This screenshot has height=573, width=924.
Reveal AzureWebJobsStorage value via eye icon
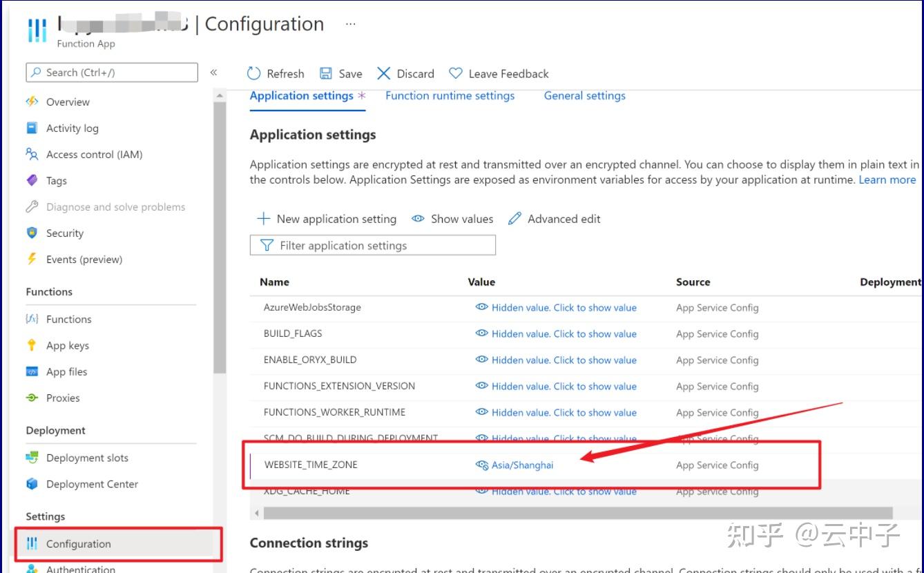point(482,307)
